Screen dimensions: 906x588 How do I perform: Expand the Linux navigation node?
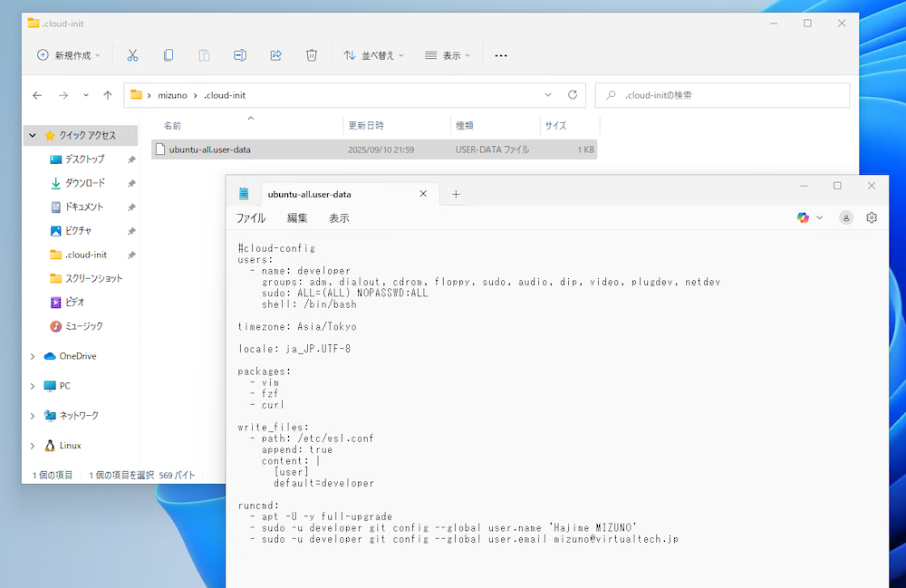click(34, 446)
